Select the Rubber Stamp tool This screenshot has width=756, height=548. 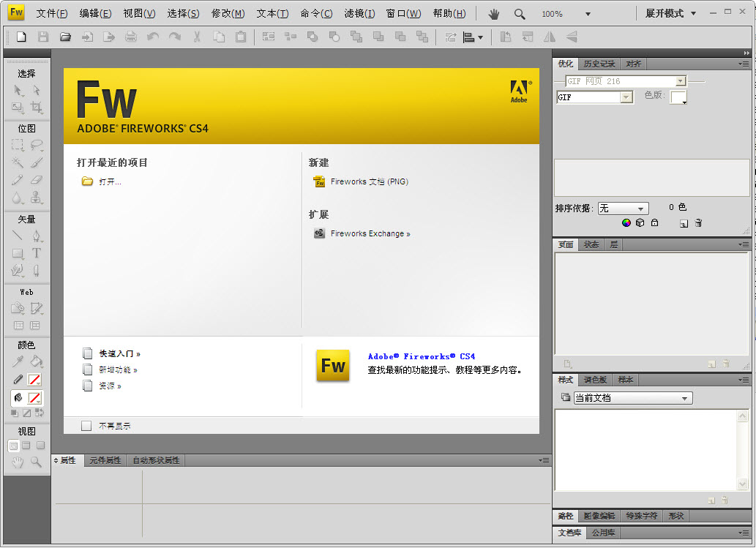[35, 198]
